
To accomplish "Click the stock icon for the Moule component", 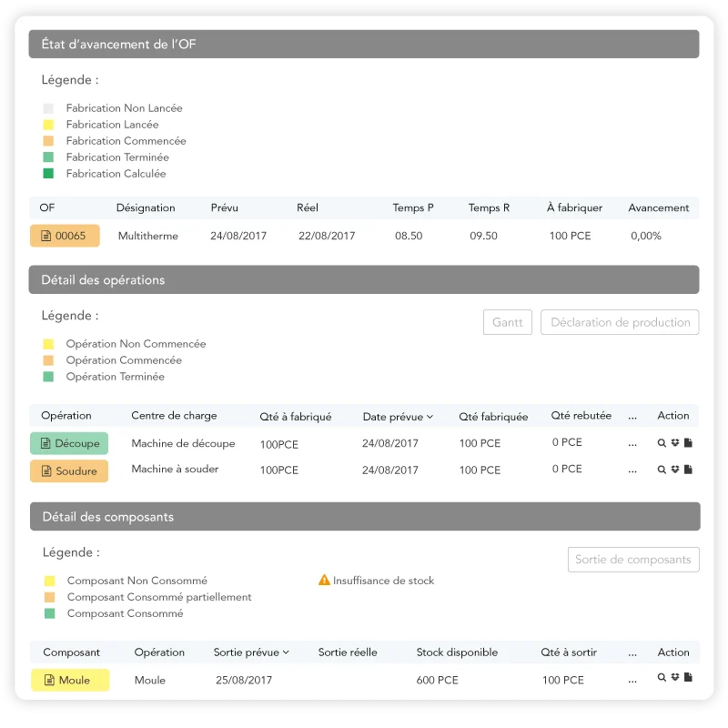I will (675, 677).
